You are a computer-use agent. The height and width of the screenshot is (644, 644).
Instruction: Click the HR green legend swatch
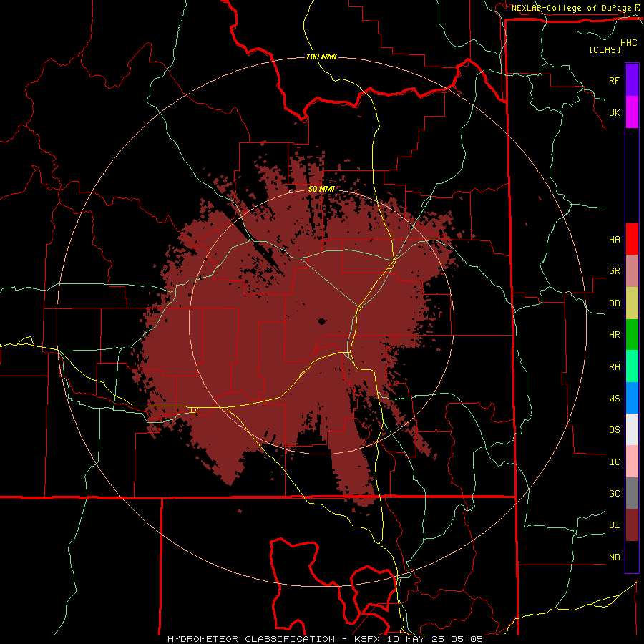632,335
